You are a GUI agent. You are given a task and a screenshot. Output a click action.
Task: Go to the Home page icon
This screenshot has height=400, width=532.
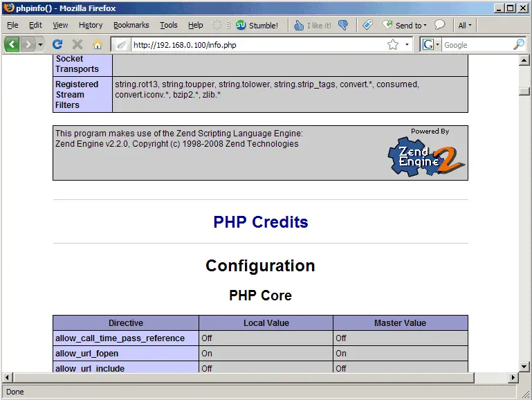[98, 44]
